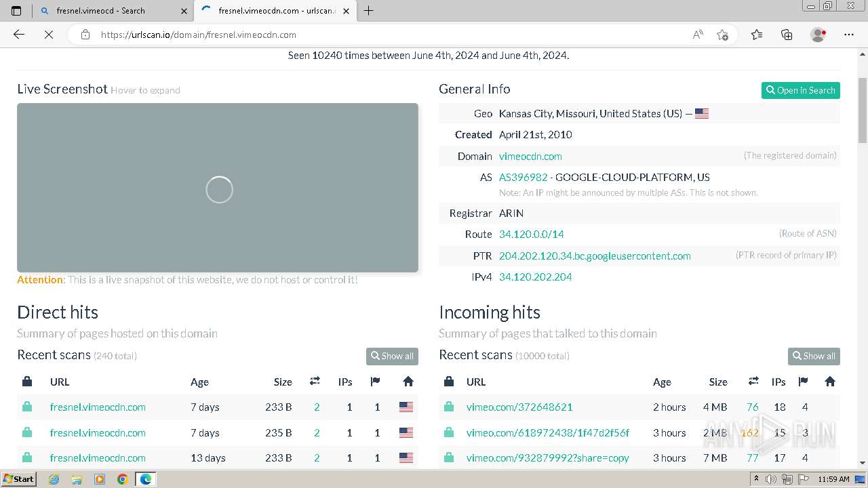
Task: Open the Collections icon
Action: [x=787, y=35]
